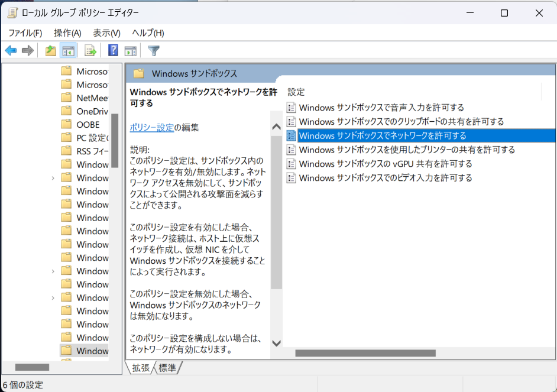
Task: Toggle the console tree visibility icon
Action: pos(69,50)
